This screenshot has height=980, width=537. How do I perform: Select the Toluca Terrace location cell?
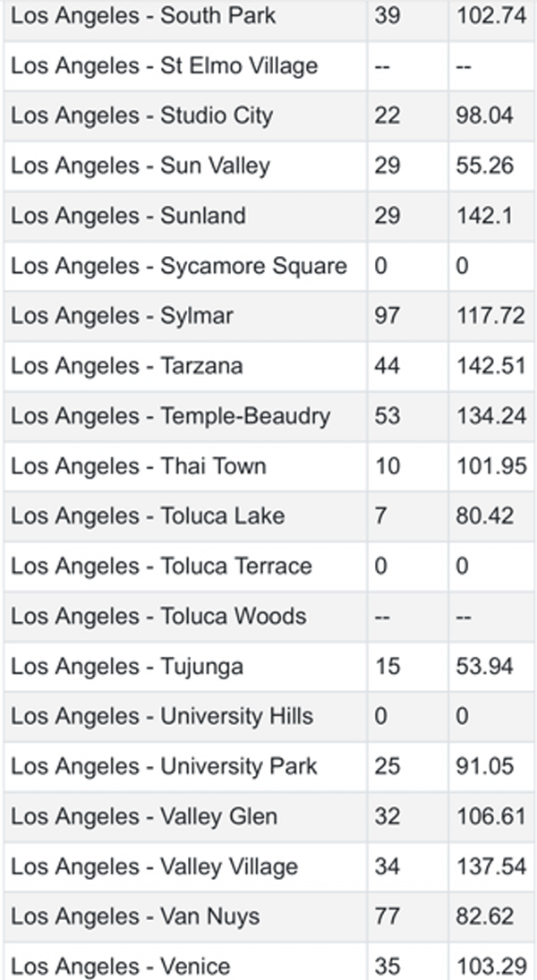pos(161,567)
